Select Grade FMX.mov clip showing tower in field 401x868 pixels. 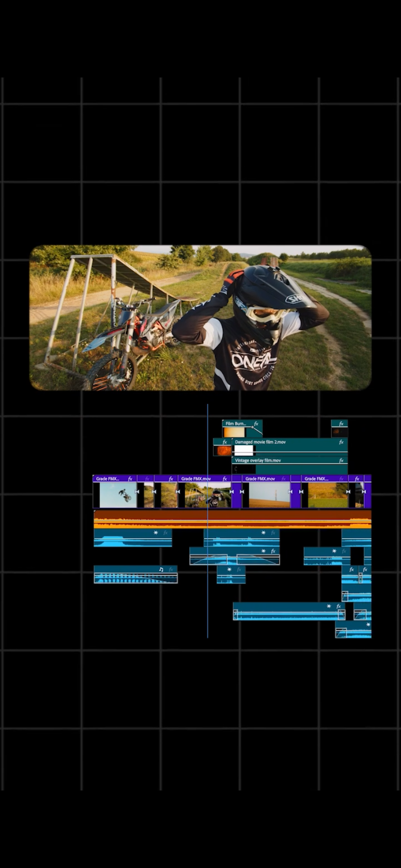[x=266, y=491]
